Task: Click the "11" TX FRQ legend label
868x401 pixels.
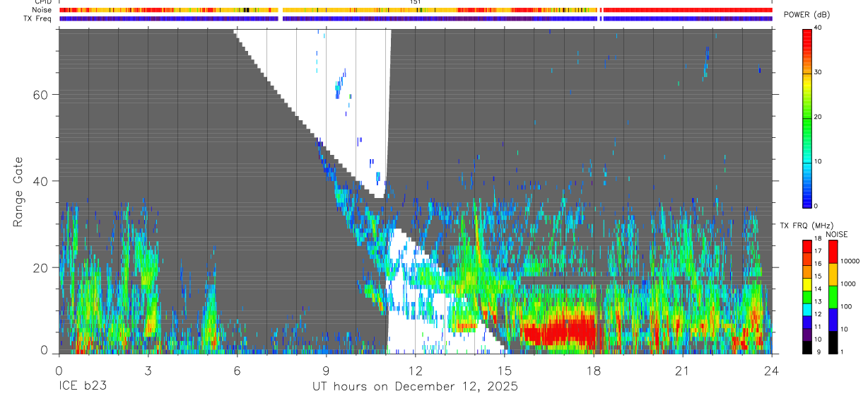Action: 819,326
